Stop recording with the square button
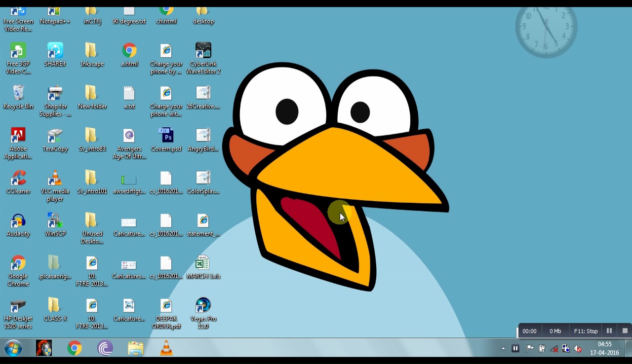 coord(625,331)
